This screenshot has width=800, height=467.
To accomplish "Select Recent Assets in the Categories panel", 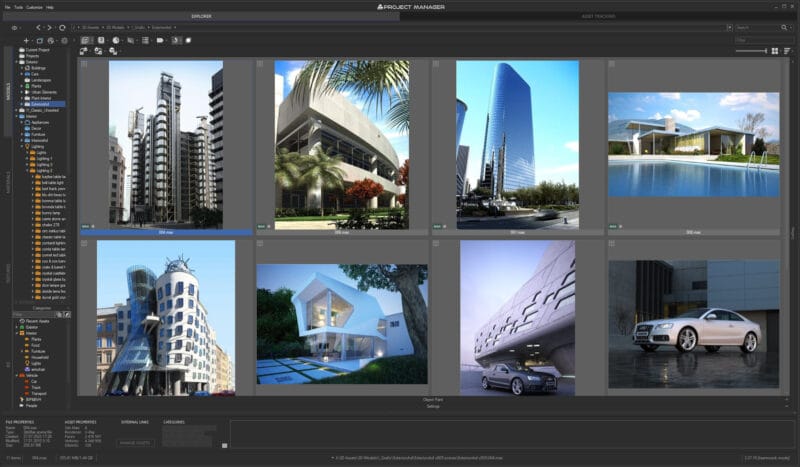I will click(x=37, y=321).
